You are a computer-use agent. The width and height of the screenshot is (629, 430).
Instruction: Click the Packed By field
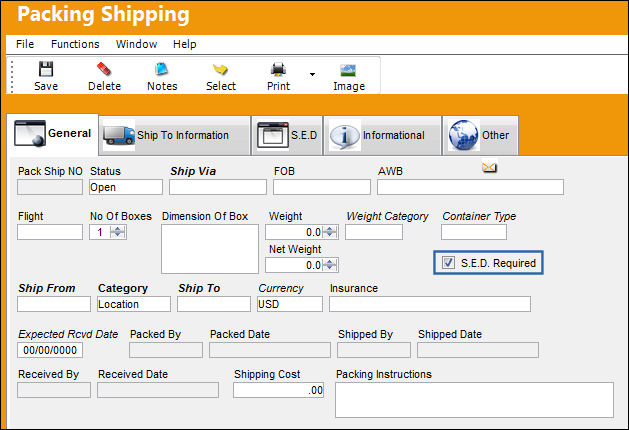tap(166, 350)
